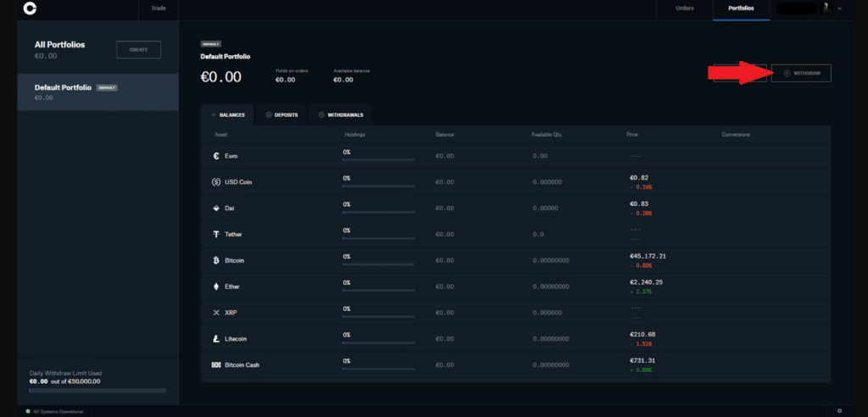868x417 pixels.
Task: Click the Bitcoin holdings percentage bar
Action: coord(379,264)
